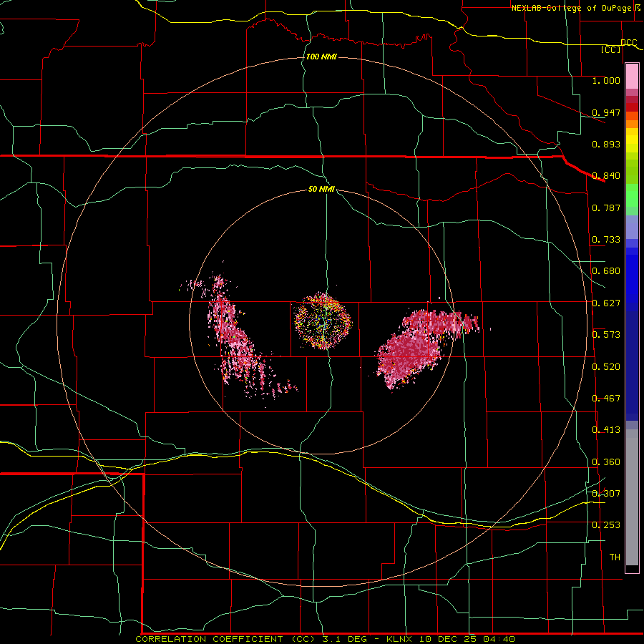This screenshot has height=644, width=644.
Task: Select the 0.413 scale value
Action: (606, 430)
